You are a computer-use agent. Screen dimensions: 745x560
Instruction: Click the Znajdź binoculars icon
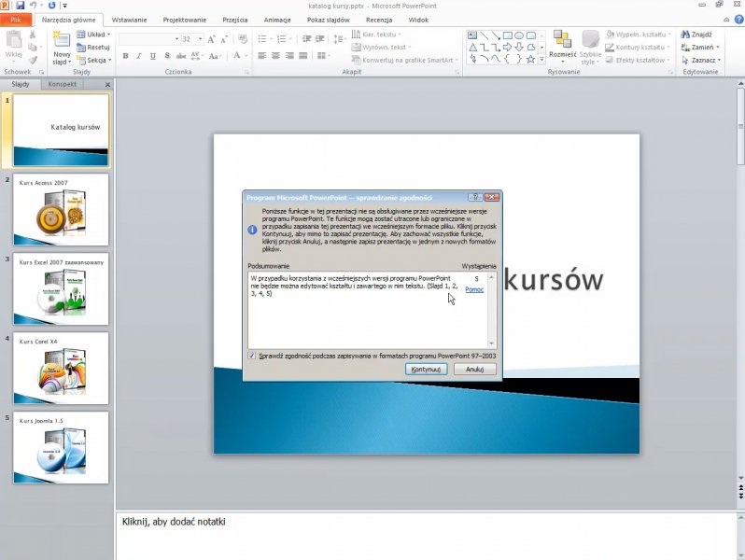(x=684, y=35)
